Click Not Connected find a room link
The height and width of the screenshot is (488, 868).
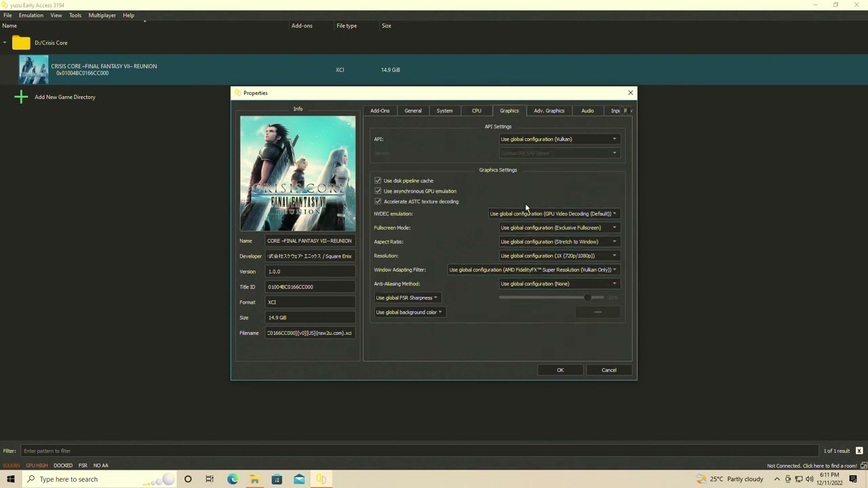click(x=812, y=466)
